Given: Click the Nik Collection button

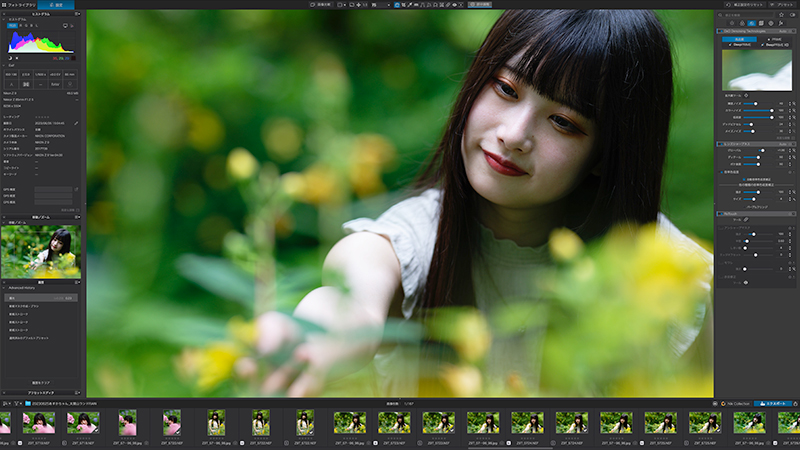Looking at the screenshot, I should coord(735,404).
